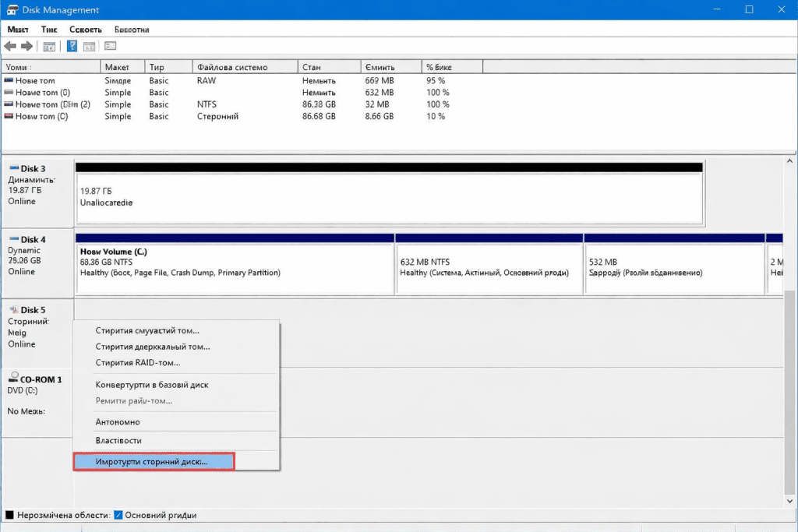
Task: Select Антономно in the context menu
Action: pyautogui.click(x=118, y=422)
